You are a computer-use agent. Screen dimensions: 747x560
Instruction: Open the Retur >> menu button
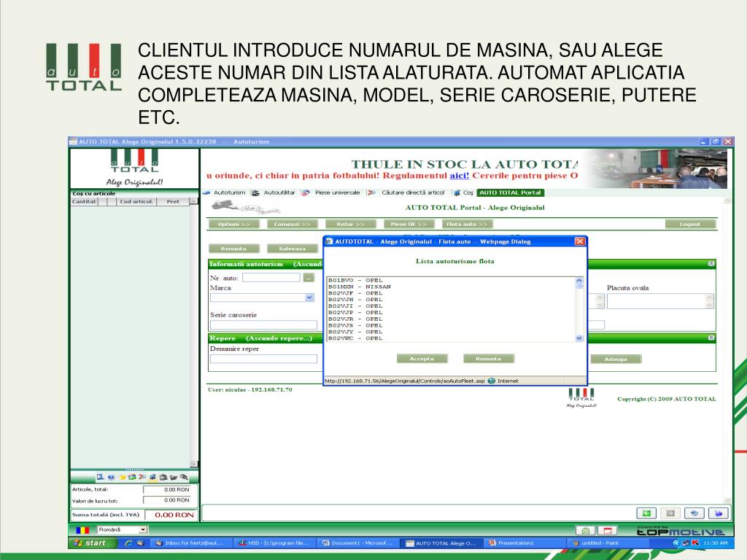351,225
